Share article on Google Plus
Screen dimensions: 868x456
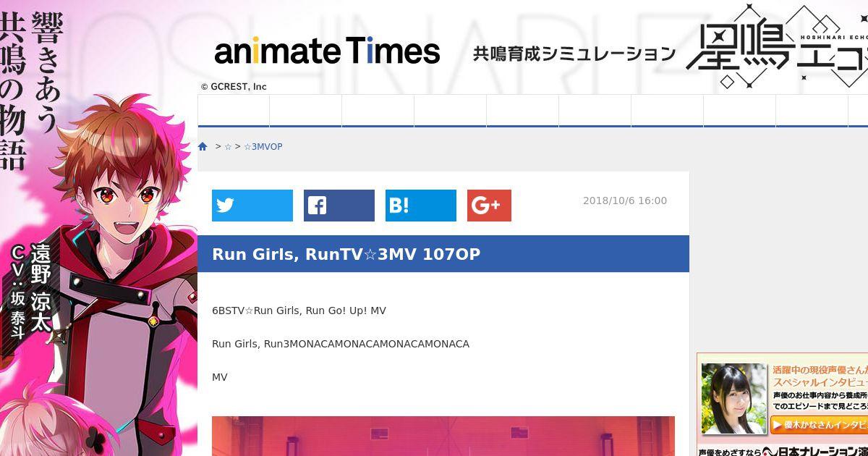[x=489, y=206]
